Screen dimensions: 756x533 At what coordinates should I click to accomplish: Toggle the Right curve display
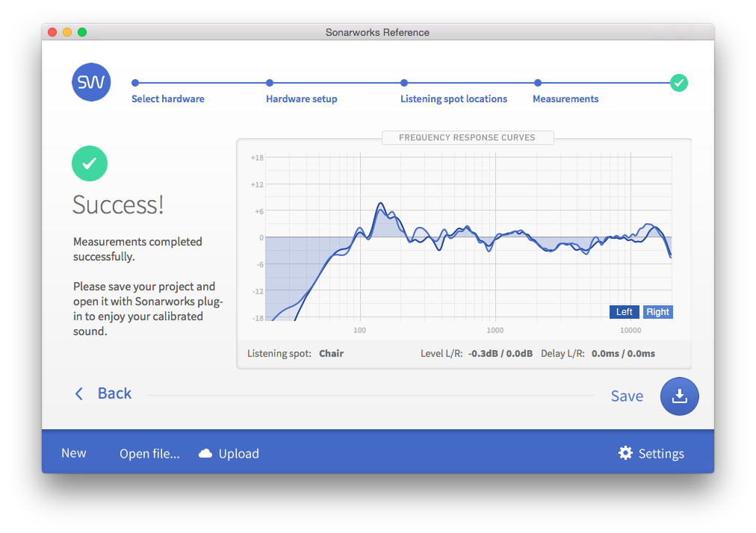(657, 312)
